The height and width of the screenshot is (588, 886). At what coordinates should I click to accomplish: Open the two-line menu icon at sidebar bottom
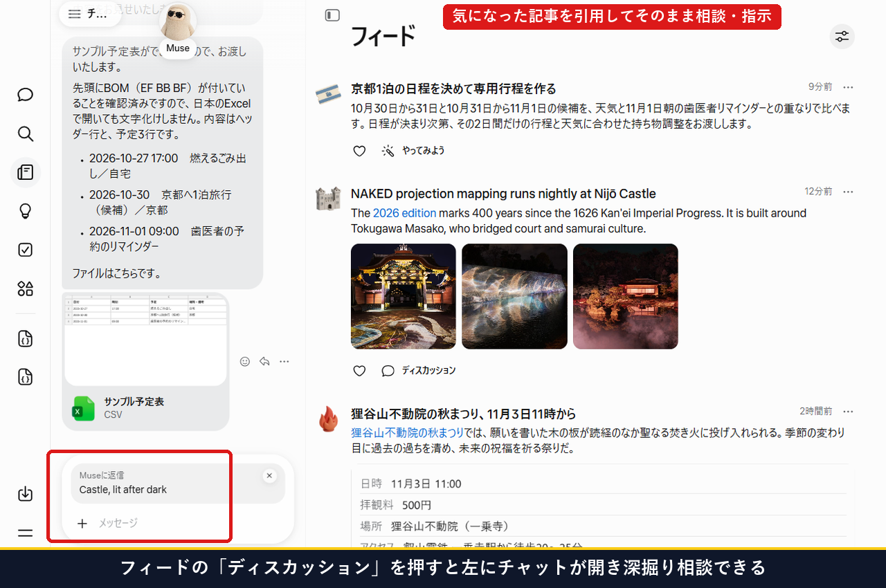click(x=26, y=533)
